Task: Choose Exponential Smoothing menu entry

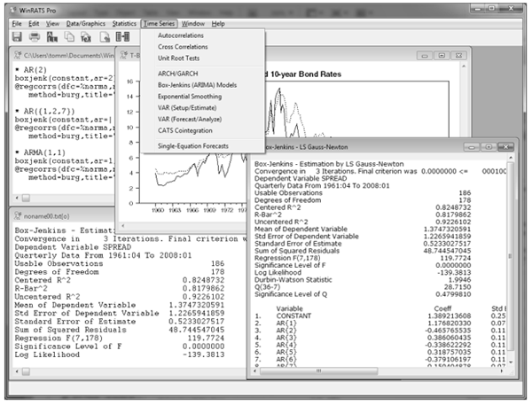Action: [202, 97]
